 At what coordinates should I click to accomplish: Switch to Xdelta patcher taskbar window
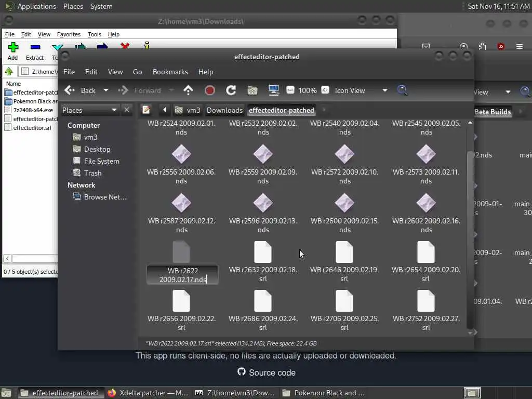[148, 393]
